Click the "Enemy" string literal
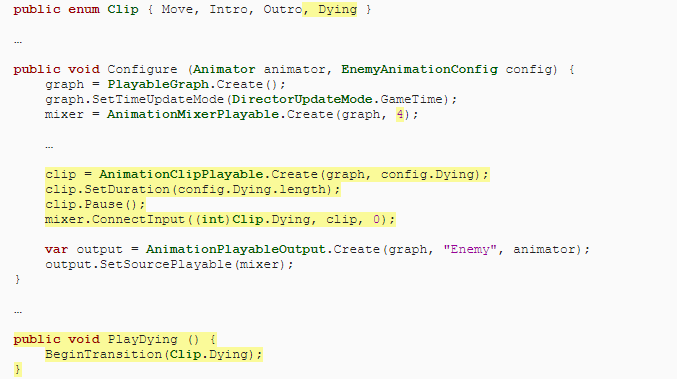 tap(470, 250)
